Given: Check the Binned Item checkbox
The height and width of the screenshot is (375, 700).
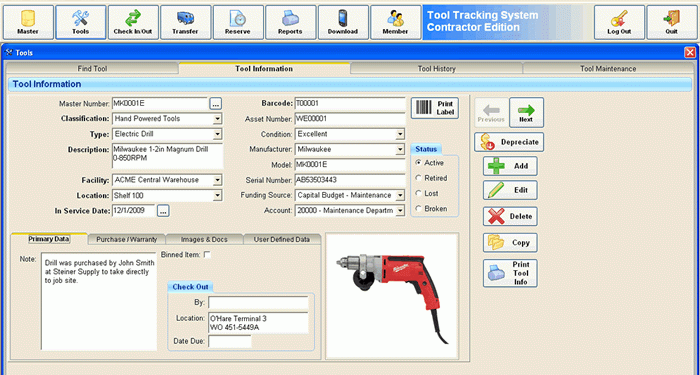Looking at the screenshot, I should (x=207, y=254).
